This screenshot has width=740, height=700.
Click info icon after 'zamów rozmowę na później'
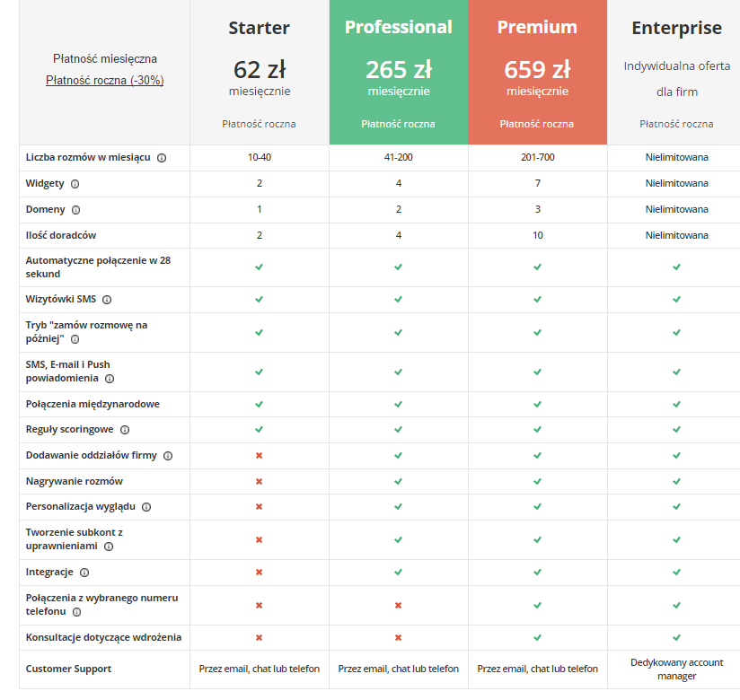[75, 339]
